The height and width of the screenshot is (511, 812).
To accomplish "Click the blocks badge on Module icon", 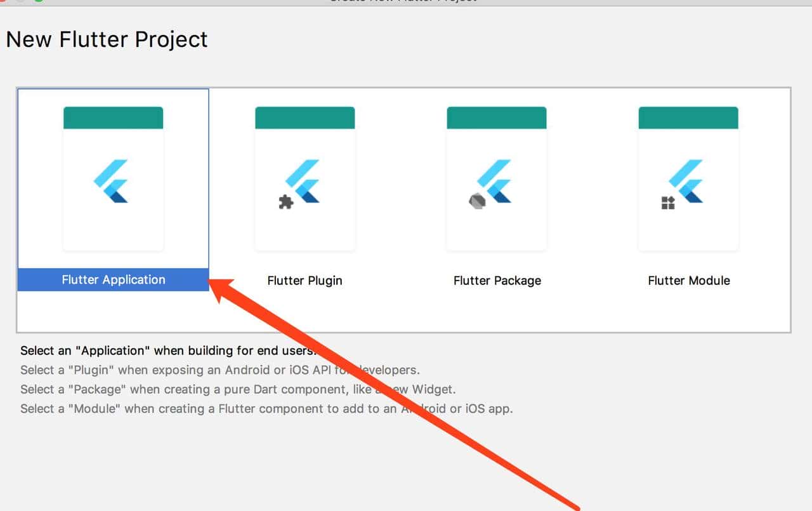I will [x=668, y=202].
